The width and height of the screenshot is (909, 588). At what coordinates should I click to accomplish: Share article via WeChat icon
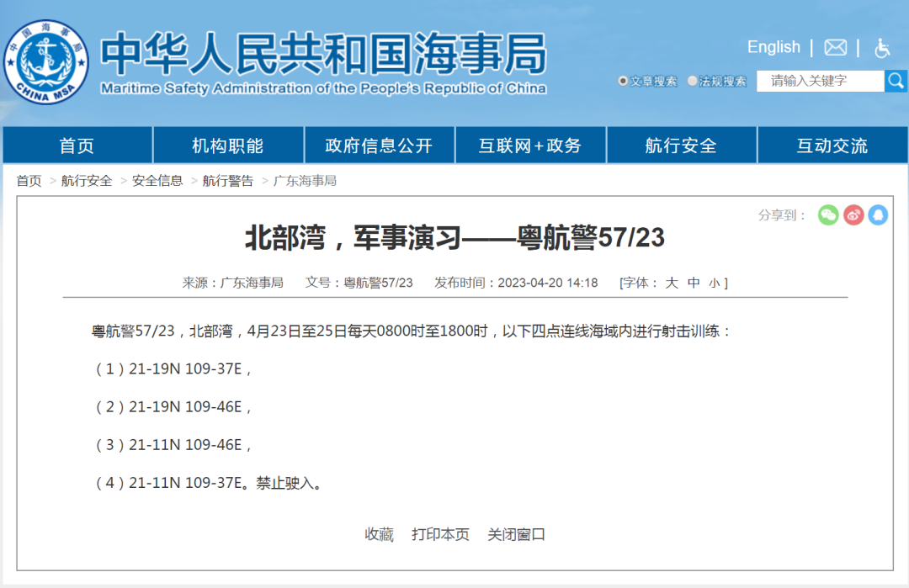tap(828, 215)
